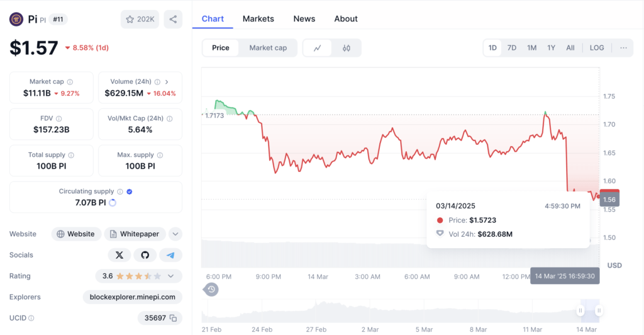Image resolution: width=644 pixels, height=335 pixels.
Task: Click the Price: $1.5723 tooltip text
Action: [x=472, y=220]
